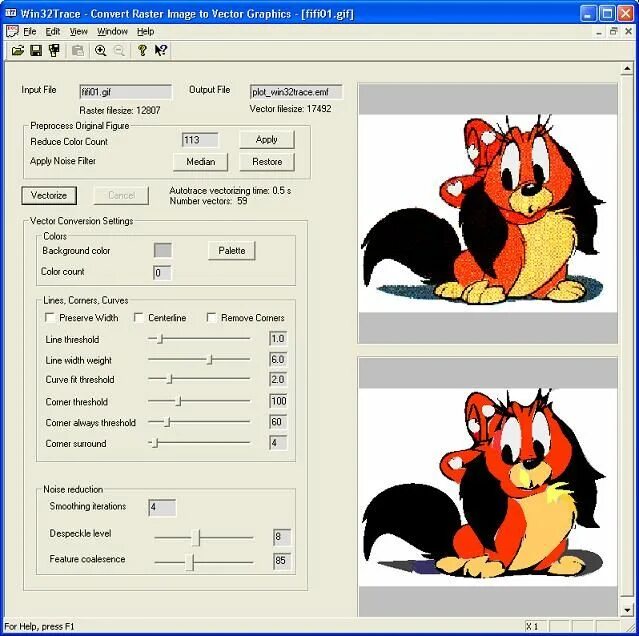Click the Input File field fifi01.gif
The image size is (639, 636).
coord(126,92)
